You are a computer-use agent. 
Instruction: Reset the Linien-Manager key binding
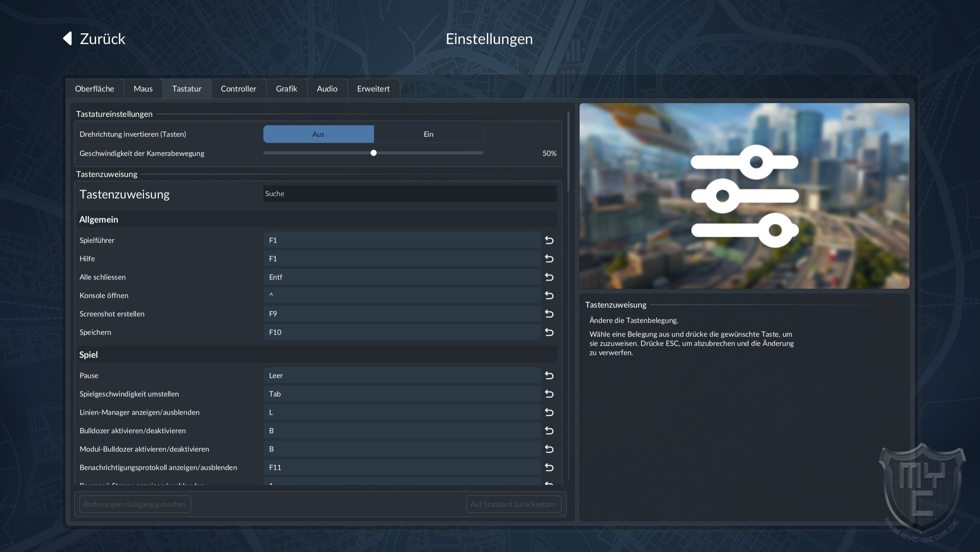(x=549, y=412)
